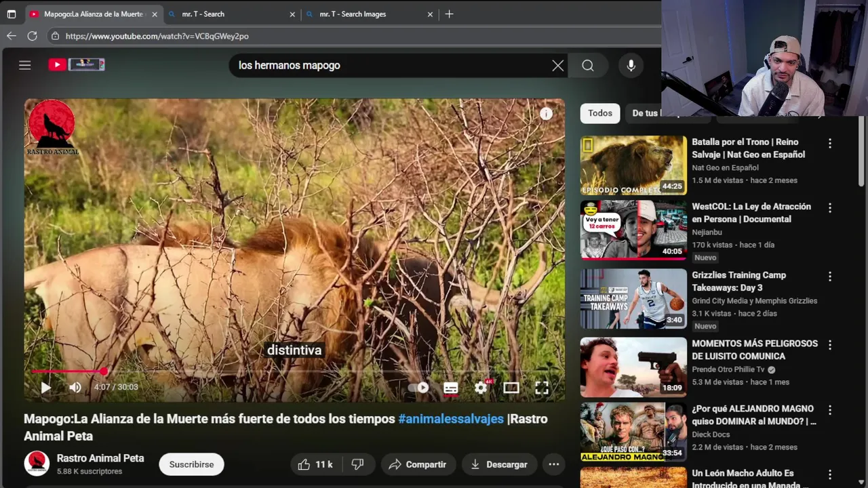Open more actions menu under the video
Image resolution: width=868 pixels, height=488 pixels.
[x=554, y=464]
